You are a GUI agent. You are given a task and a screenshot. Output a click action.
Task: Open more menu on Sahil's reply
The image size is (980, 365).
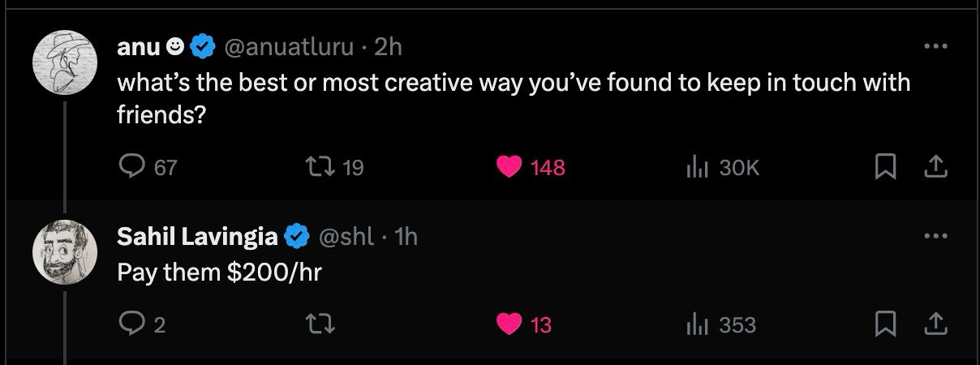pyautogui.click(x=935, y=237)
